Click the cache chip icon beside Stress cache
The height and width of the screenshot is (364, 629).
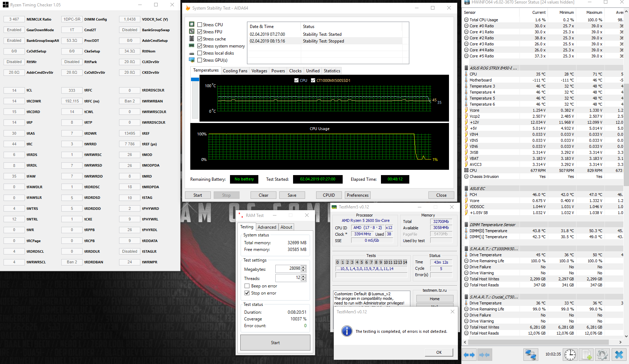click(x=192, y=39)
